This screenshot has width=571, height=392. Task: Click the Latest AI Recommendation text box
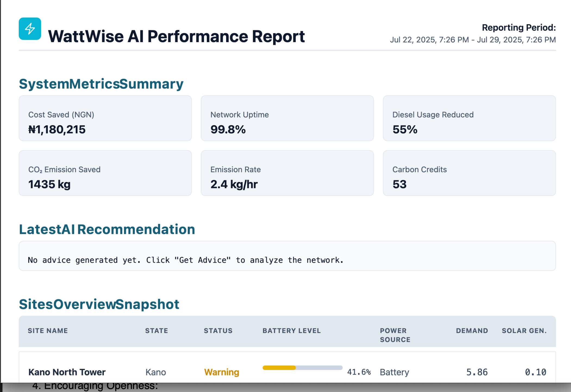(287, 256)
